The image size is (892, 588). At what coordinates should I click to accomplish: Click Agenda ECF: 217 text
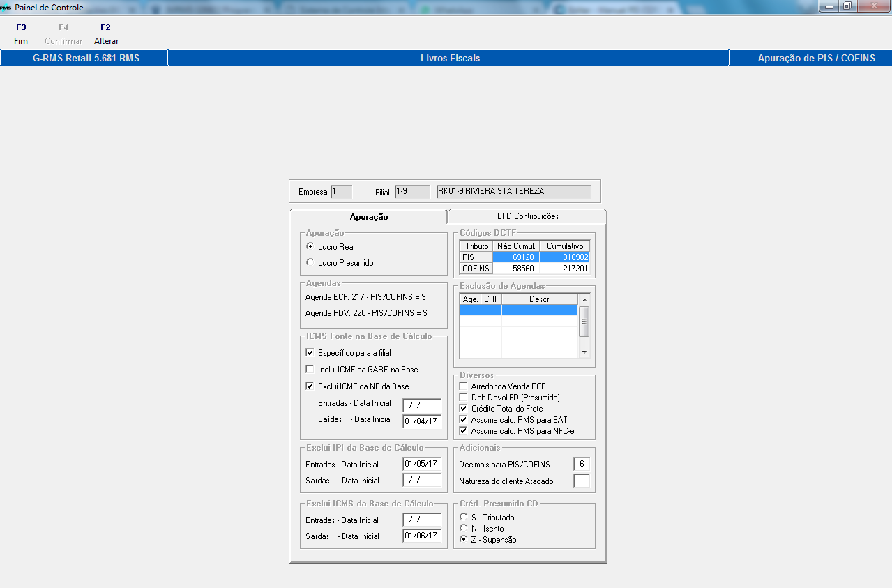tap(366, 297)
